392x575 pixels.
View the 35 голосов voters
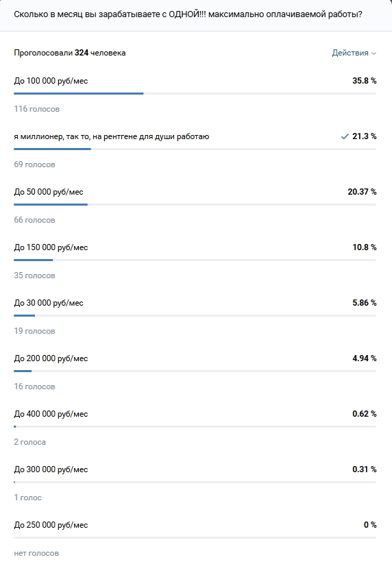(34, 276)
